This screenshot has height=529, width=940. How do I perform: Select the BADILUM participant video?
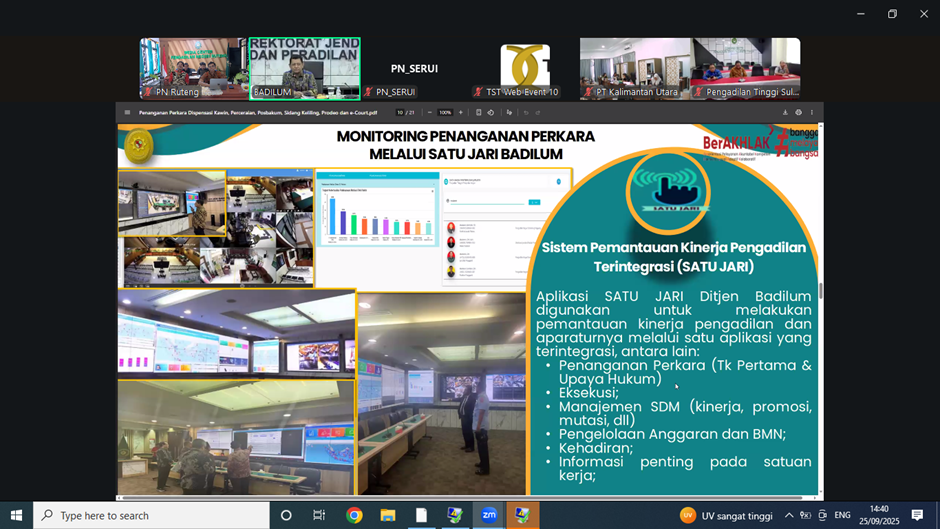(x=304, y=68)
